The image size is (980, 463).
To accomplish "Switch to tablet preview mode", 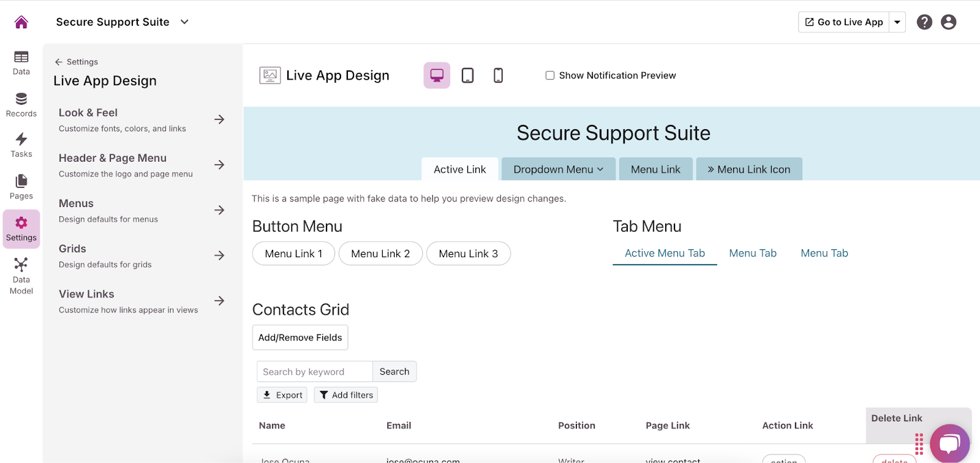I will (467, 75).
